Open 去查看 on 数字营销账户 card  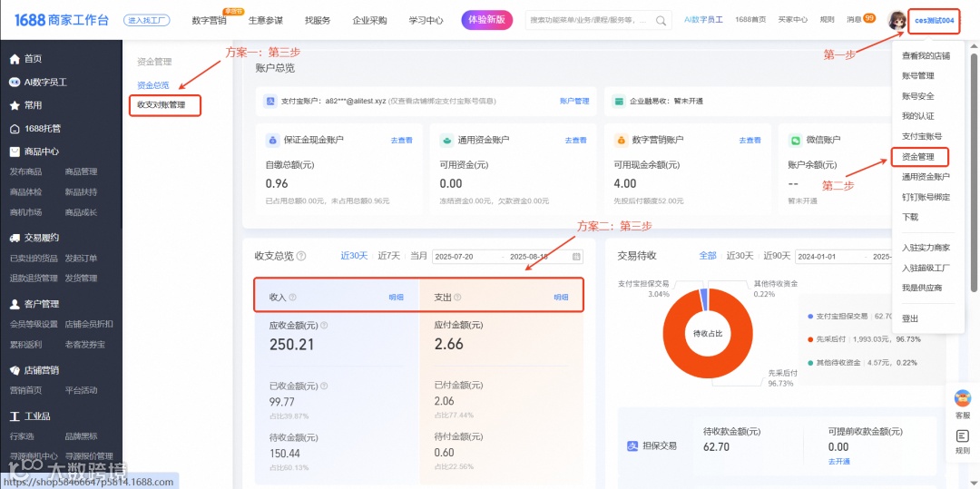click(750, 141)
